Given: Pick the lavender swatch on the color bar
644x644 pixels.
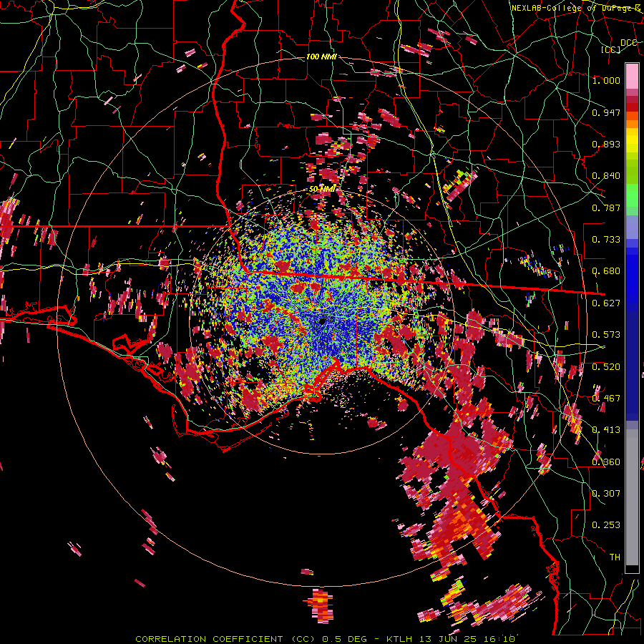Looking at the screenshot, I should (632, 227).
